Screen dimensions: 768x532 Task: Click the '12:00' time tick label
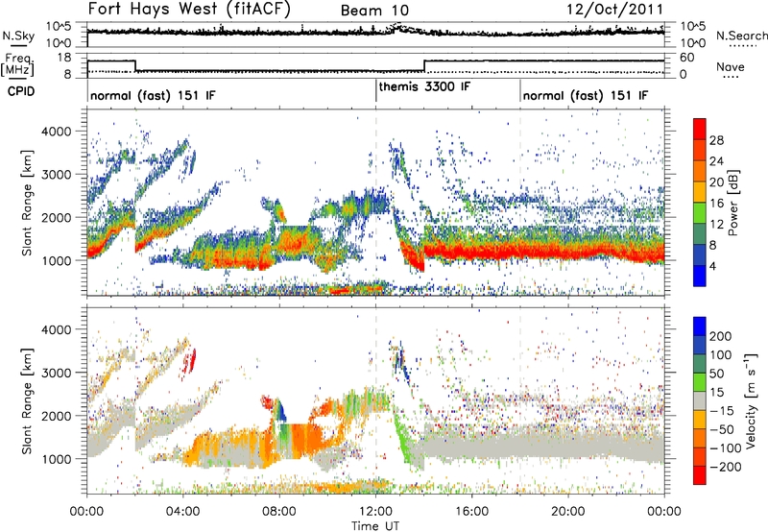coord(375,512)
